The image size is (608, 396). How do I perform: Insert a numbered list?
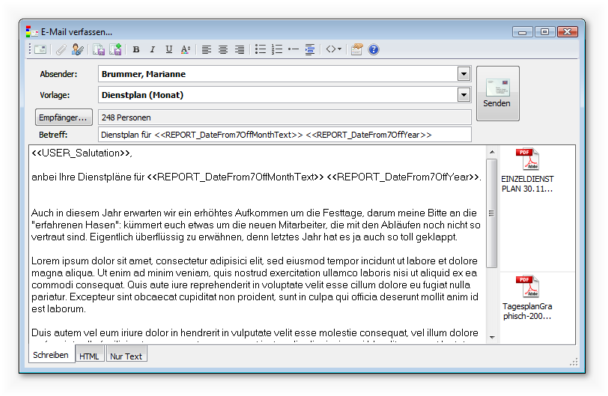click(277, 50)
